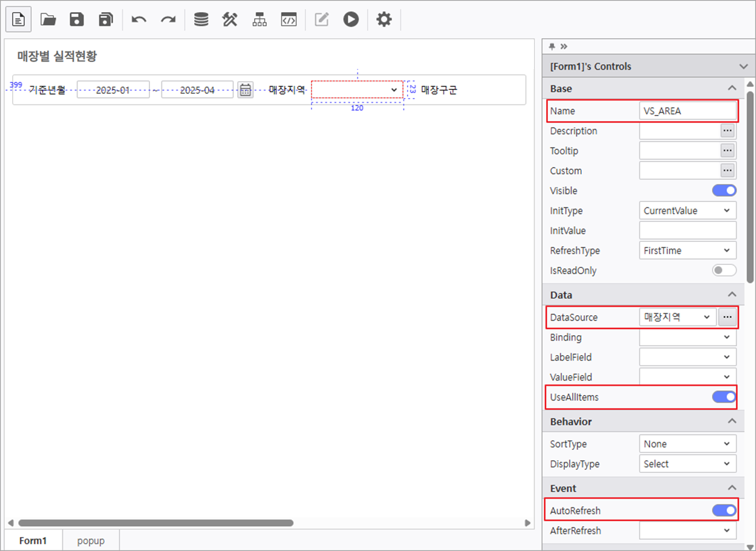Click the play preview icon

(351, 19)
